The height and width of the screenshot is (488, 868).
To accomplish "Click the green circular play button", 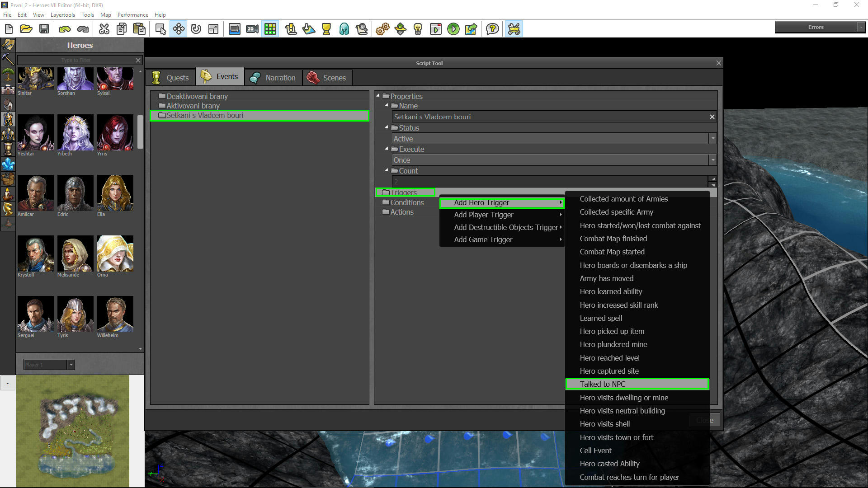I will 453,29.
